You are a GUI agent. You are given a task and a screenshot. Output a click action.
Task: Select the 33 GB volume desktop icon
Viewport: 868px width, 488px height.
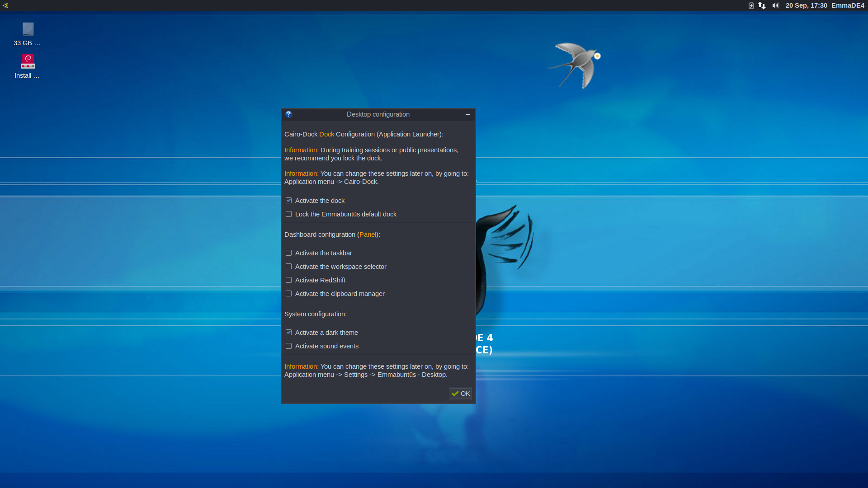[28, 30]
